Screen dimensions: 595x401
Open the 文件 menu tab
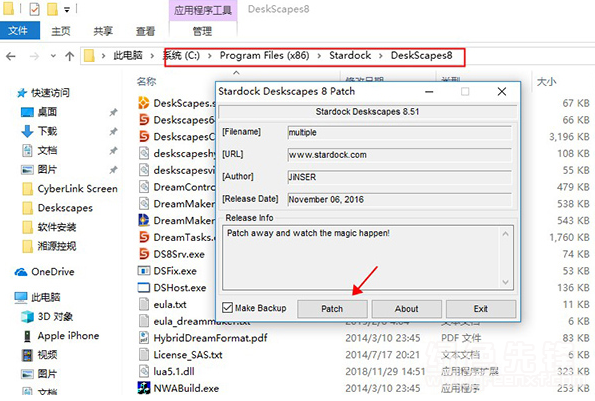[19, 30]
